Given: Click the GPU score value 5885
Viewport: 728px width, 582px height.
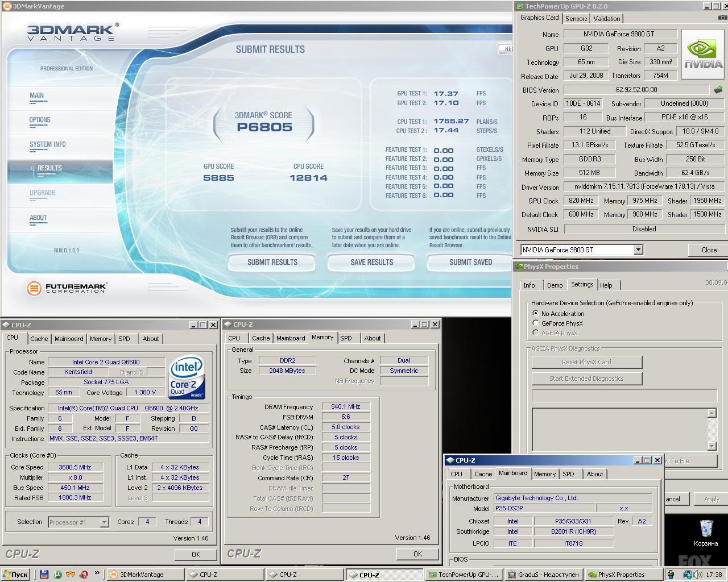Looking at the screenshot, I should point(219,178).
